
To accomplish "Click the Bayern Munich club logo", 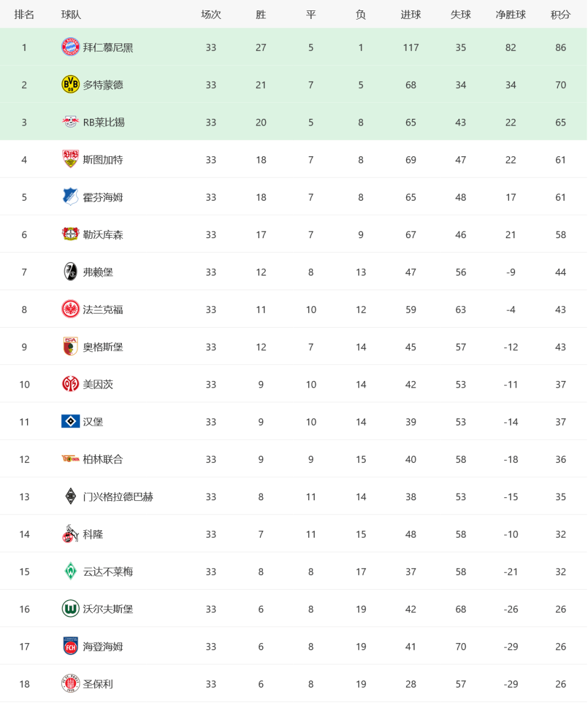I will pos(70,47).
